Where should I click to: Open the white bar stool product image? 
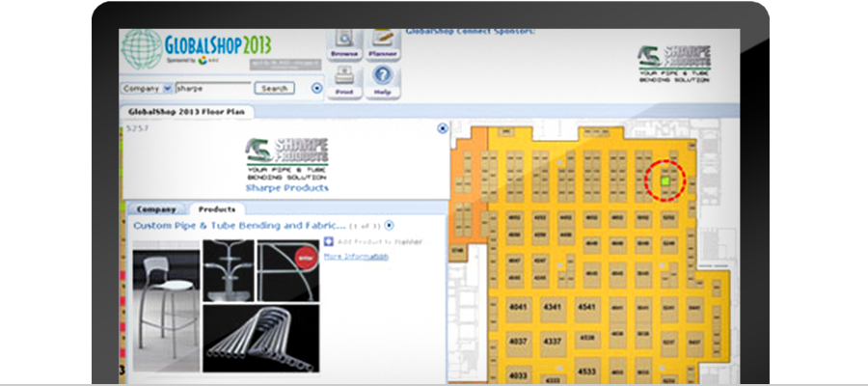point(166,306)
